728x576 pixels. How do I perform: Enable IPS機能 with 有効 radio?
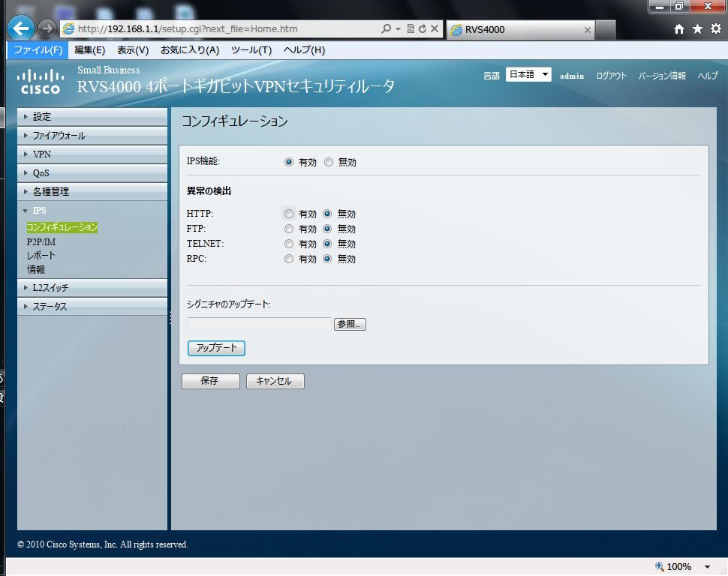pos(289,162)
